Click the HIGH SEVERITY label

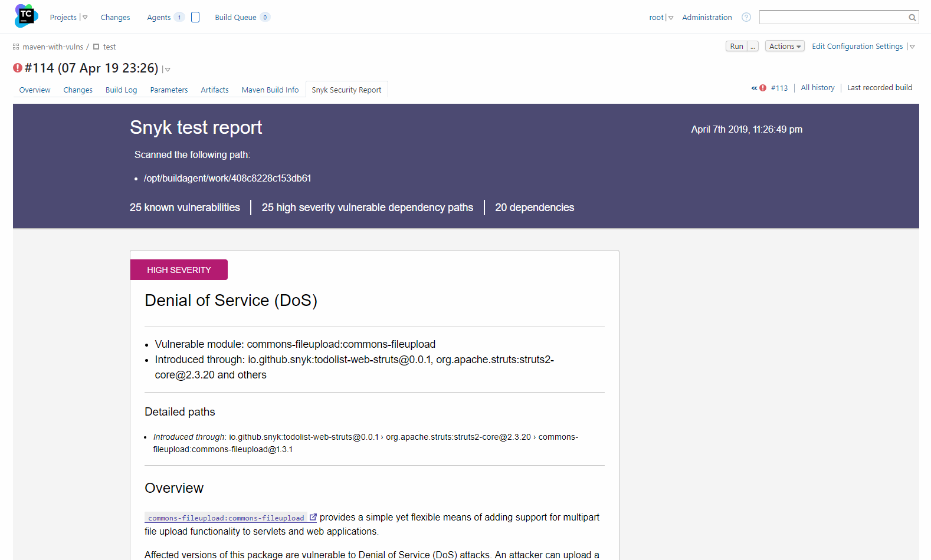[179, 269]
